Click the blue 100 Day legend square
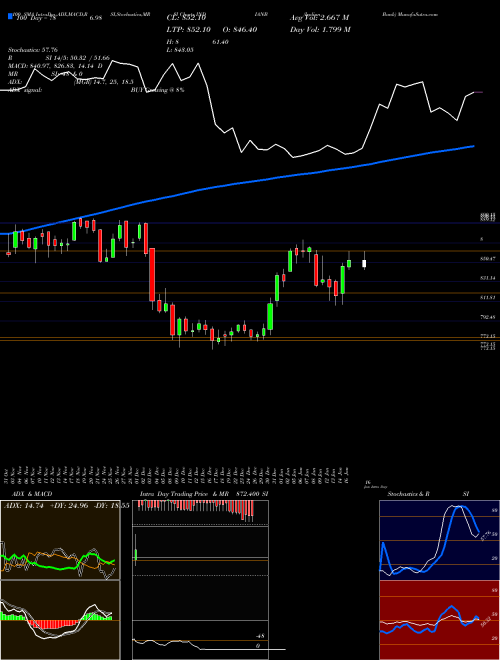Viewport: 500px width, 660px height. 10,17
